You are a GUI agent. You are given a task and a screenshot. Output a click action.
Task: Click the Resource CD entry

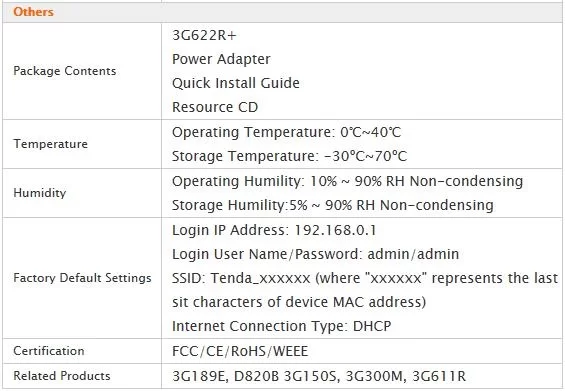(215, 107)
